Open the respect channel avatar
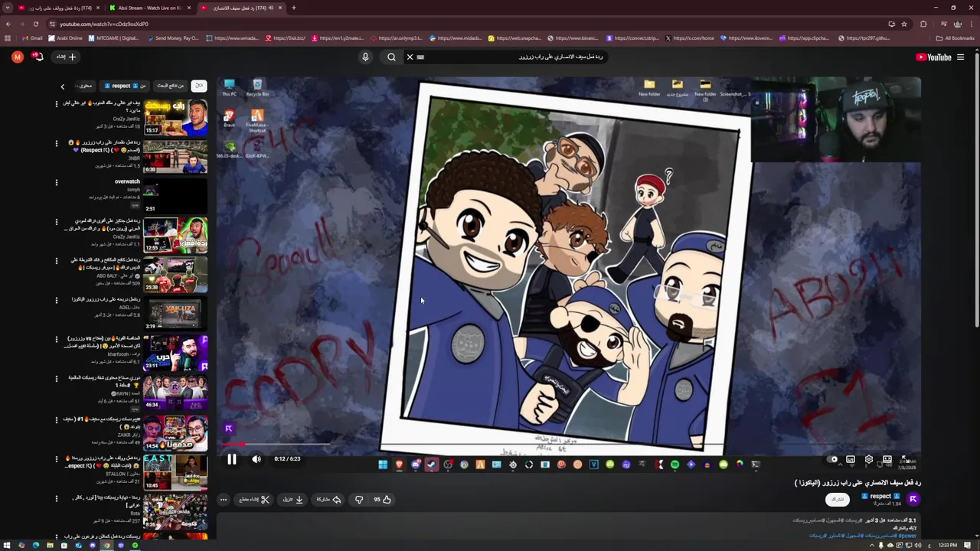The height and width of the screenshot is (551, 980). (913, 499)
